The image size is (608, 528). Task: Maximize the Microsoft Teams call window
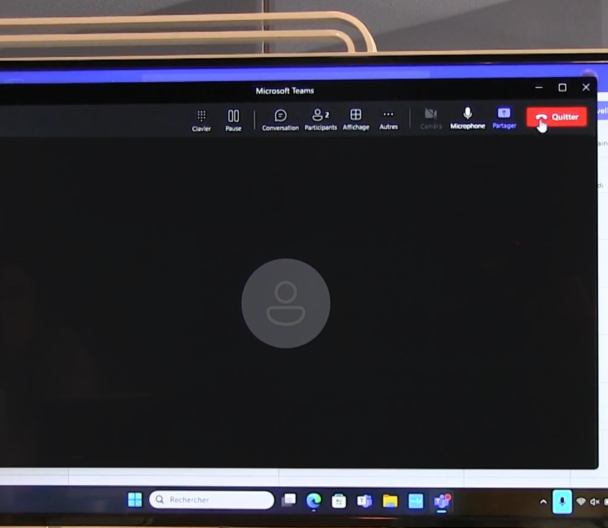(562, 88)
